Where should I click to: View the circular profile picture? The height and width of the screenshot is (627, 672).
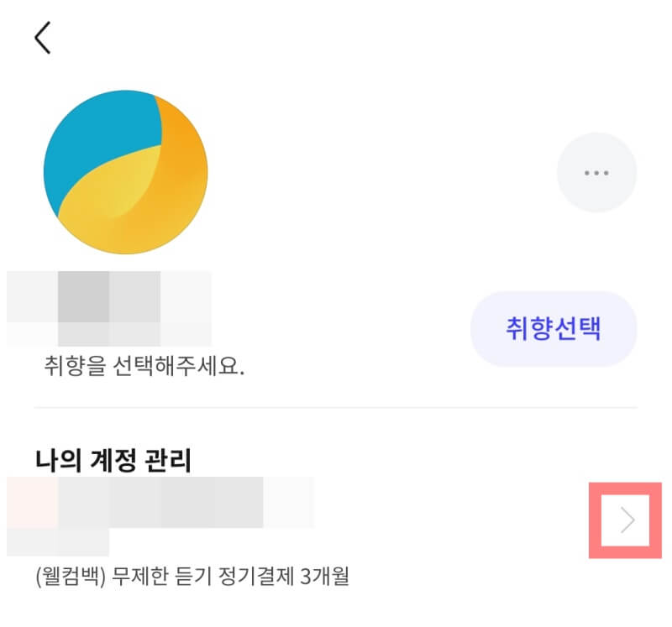click(125, 172)
